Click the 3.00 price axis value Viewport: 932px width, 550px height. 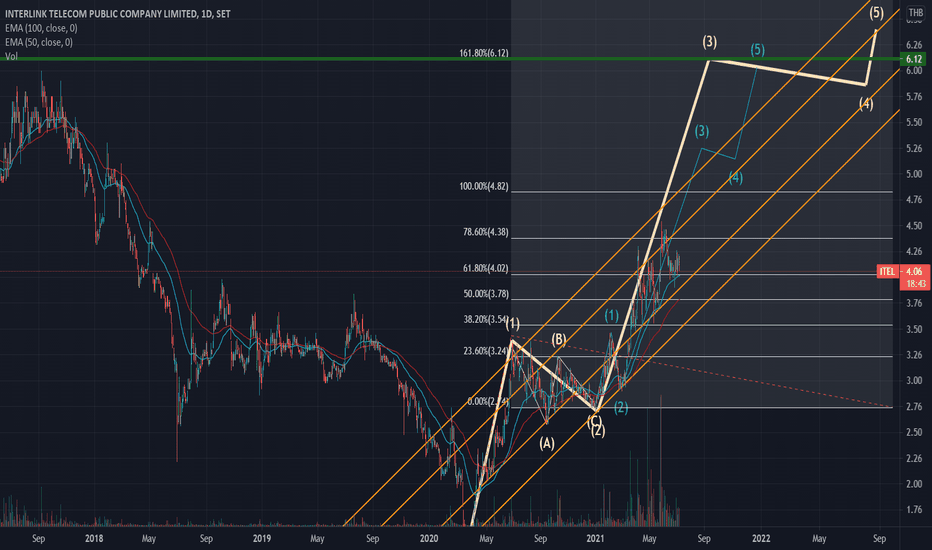pos(914,381)
